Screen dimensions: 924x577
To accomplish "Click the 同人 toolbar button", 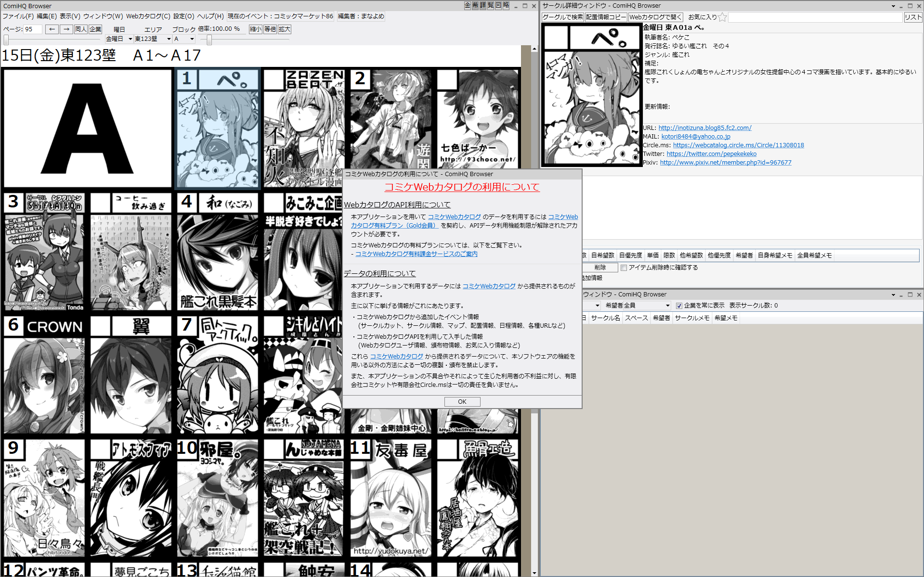I will click(81, 29).
